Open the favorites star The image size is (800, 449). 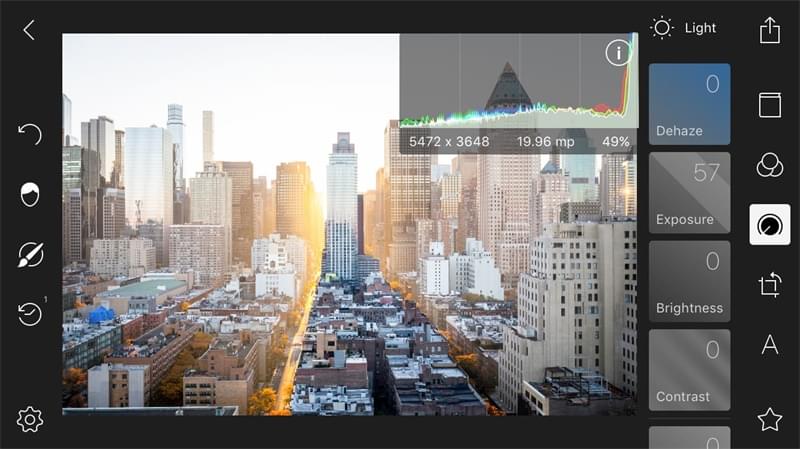[769, 419]
